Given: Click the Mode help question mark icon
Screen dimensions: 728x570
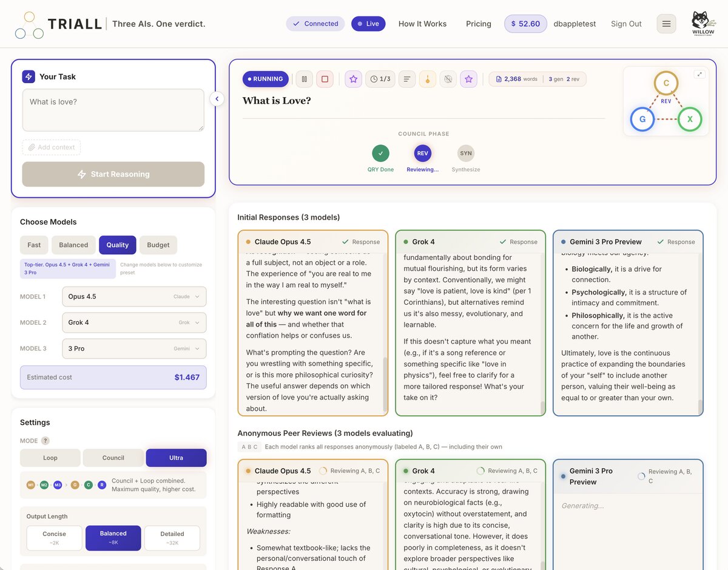Looking at the screenshot, I should [x=45, y=441].
